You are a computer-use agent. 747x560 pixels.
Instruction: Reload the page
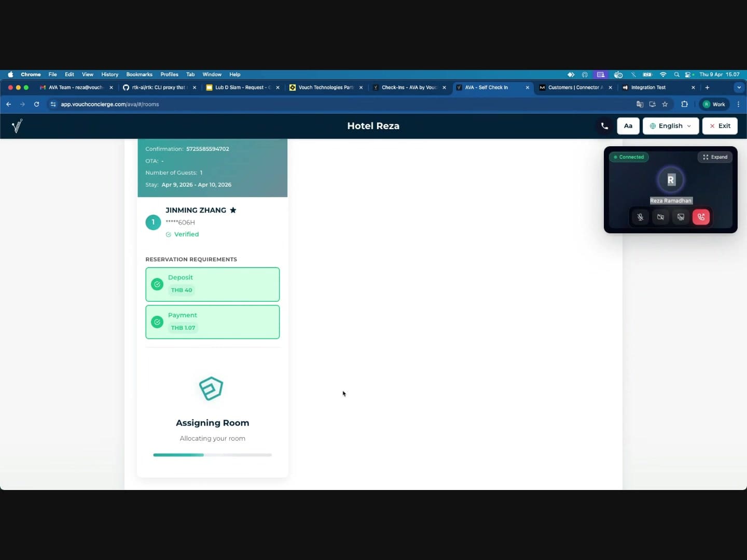click(36, 104)
